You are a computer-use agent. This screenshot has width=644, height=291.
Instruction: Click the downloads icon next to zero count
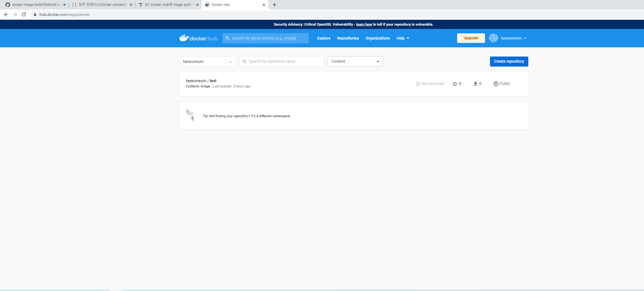(x=475, y=84)
